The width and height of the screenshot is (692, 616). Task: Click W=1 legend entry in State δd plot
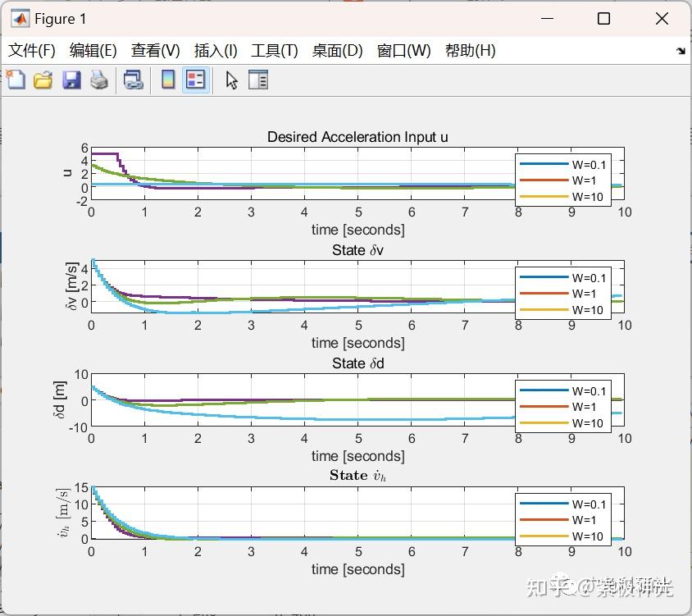[x=558, y=406]
